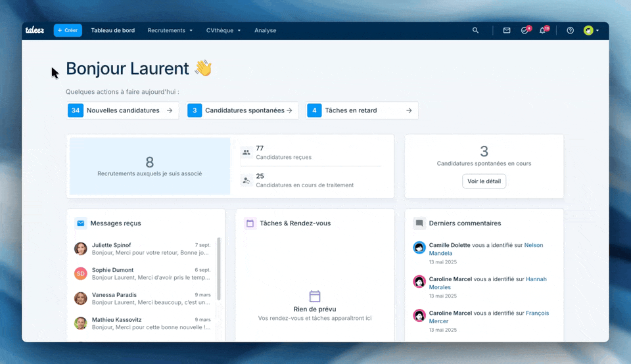Open the notifications bell icon

point(543,30)
